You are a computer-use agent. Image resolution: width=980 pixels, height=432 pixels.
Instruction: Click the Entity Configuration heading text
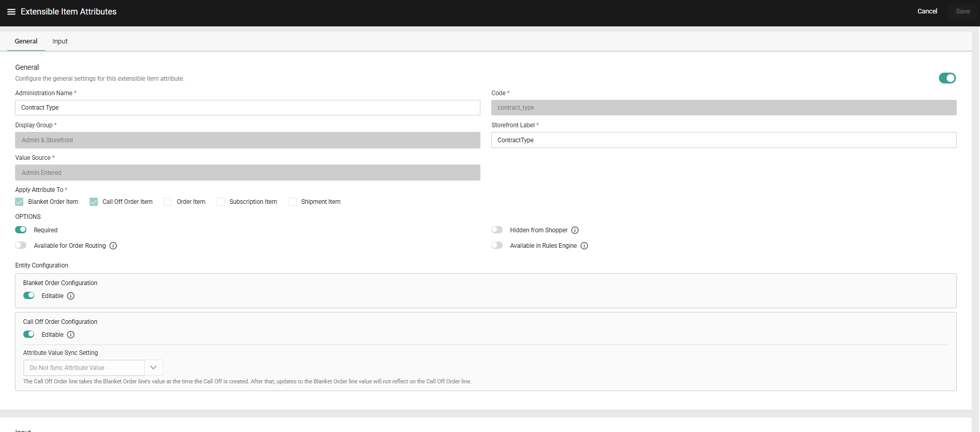41,265
